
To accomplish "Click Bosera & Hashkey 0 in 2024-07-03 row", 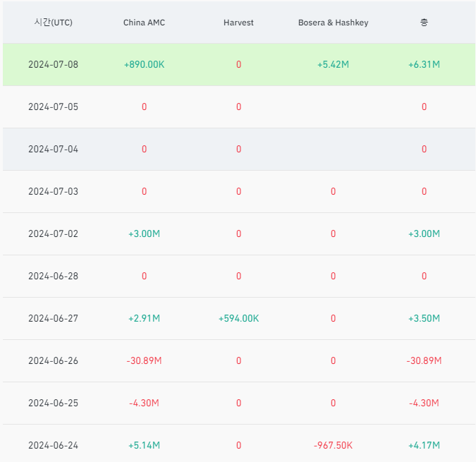I will coord(334,192).
